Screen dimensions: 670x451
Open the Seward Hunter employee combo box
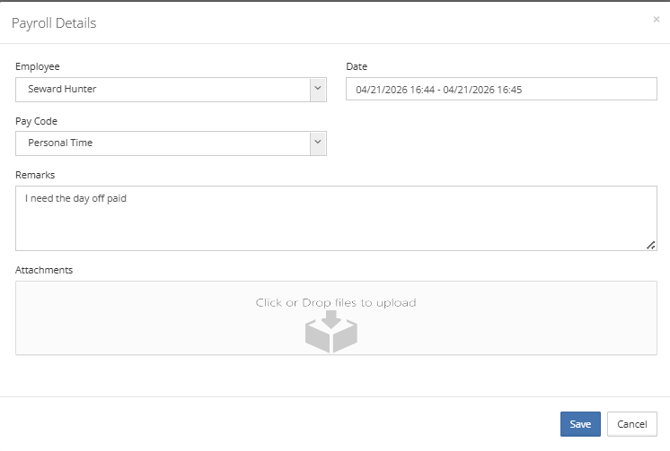pyautogui.click(x=162, y=89)
